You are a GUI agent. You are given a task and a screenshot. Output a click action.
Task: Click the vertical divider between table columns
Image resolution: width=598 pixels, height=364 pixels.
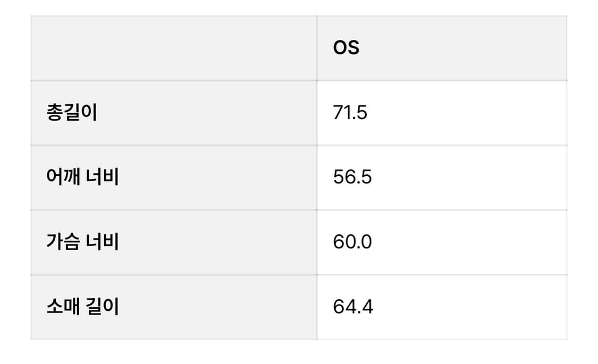coord(317,159)
